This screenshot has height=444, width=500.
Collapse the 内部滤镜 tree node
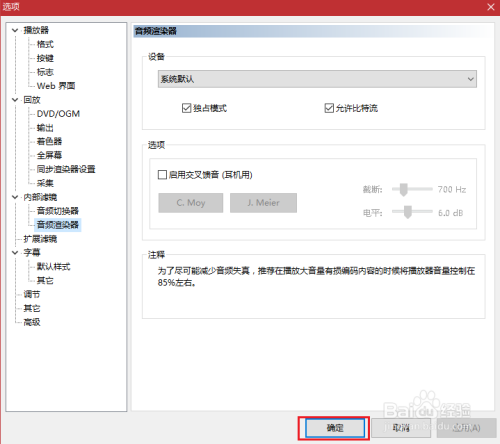point(15,197)
